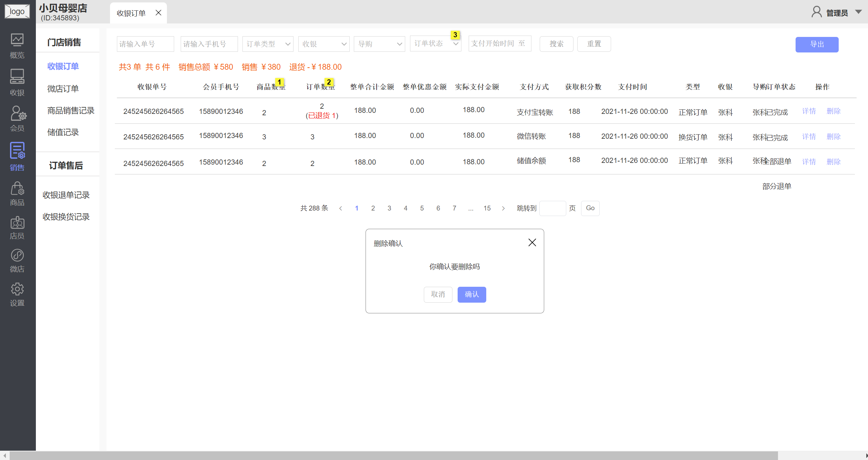Open 详情 for the 微信转账 order
The height and width of the screenshot is (460, 868).
pos(809,137)
